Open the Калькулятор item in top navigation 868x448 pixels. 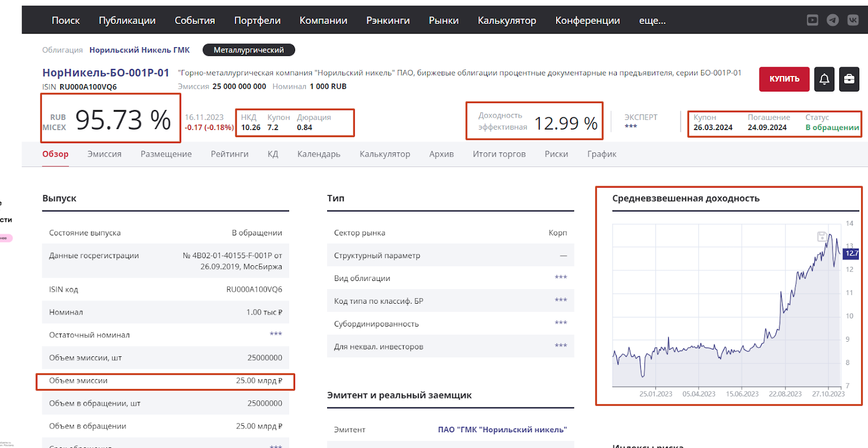pos(507,21)
